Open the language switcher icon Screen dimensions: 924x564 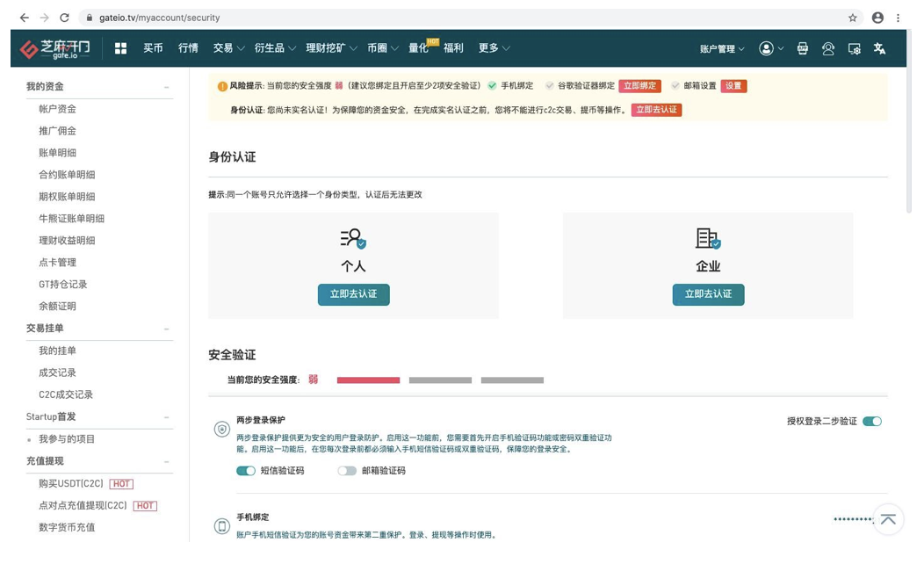(879, 49)
